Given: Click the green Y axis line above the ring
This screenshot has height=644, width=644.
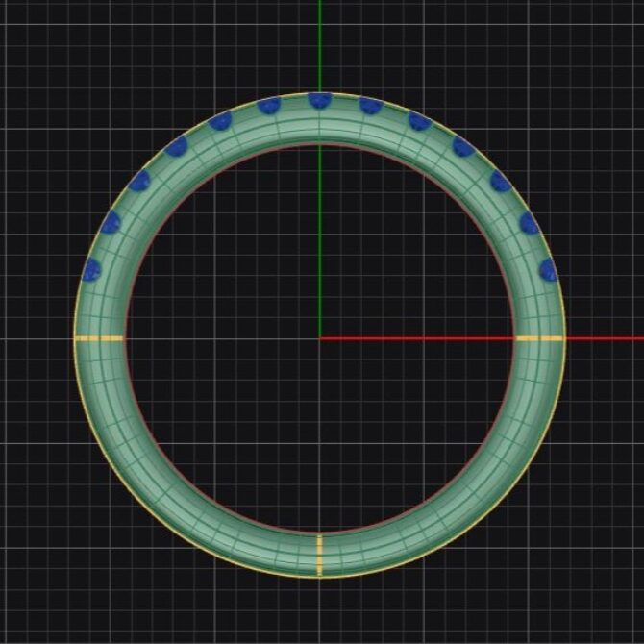Looking at the screenshot, I should (x=320, y=46).
